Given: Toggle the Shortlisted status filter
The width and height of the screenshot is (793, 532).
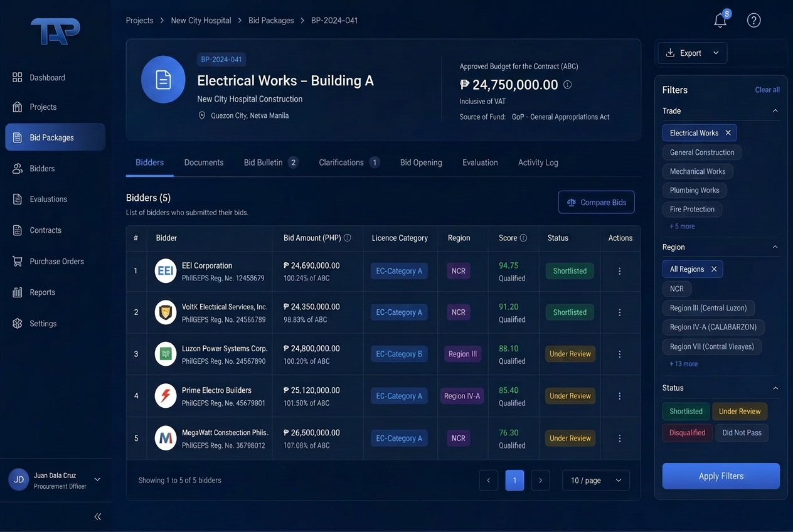Looking at the screenshot, I should pyautogui.click(x=686, y=412).
